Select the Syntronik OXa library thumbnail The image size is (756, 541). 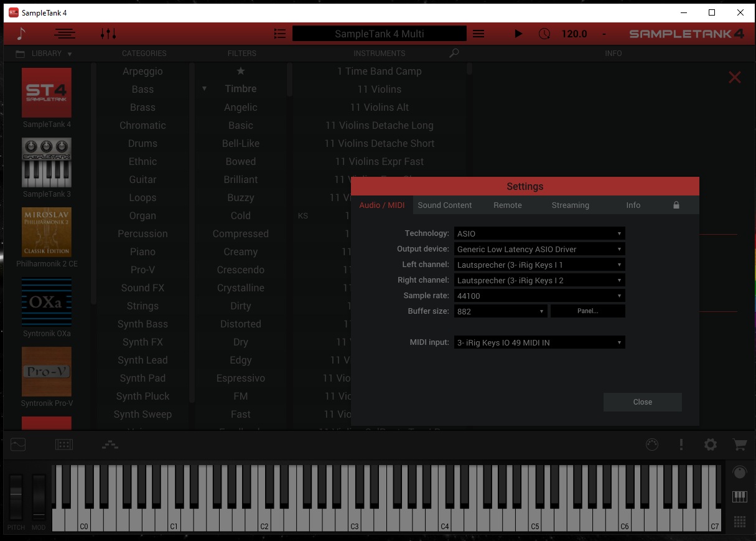point(47,302)
